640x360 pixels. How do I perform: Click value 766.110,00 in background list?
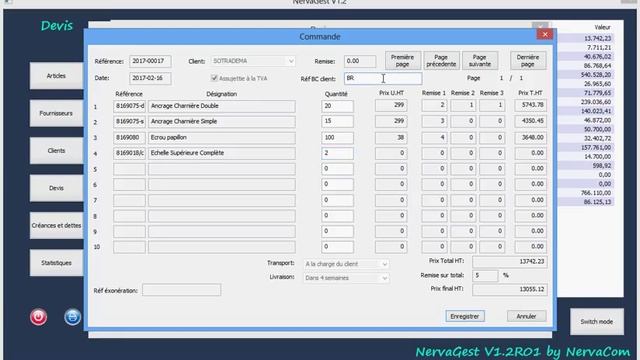click(596, 193)
